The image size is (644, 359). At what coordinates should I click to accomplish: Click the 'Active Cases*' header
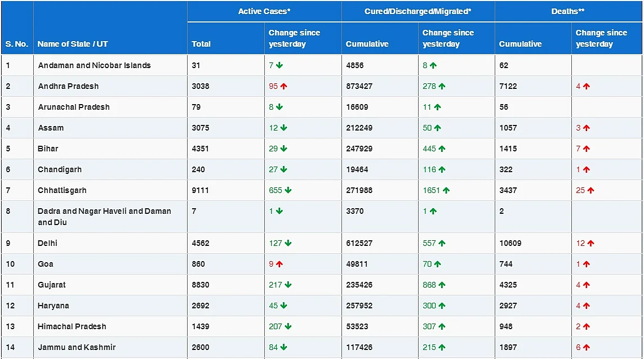[x=264, y=11]
